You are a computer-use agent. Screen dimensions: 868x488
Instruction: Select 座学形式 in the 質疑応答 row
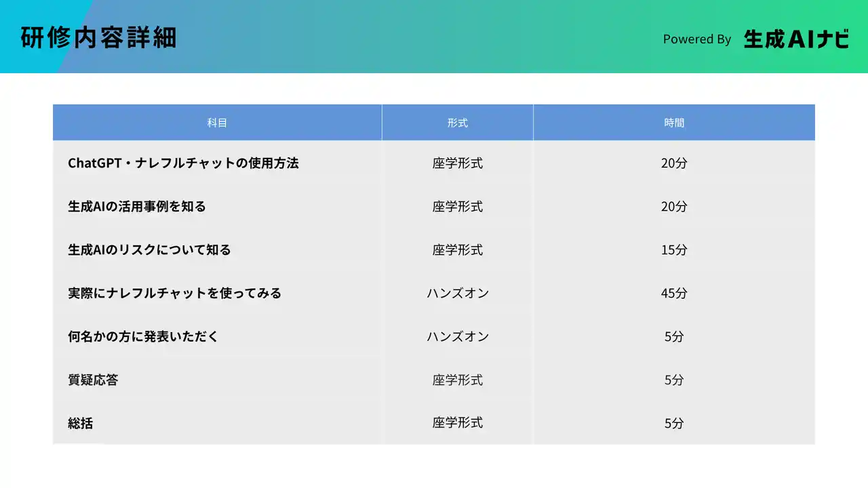[x=458, y=380]
